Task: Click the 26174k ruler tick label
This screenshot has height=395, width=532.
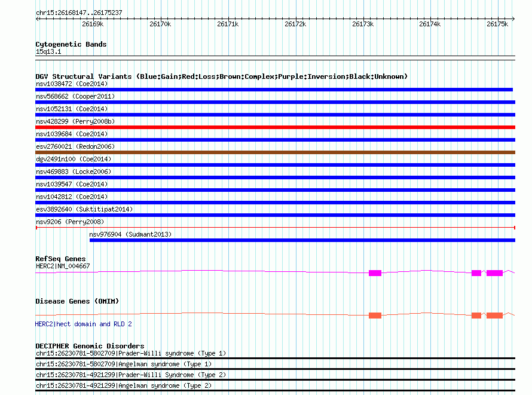Action: 430,24
